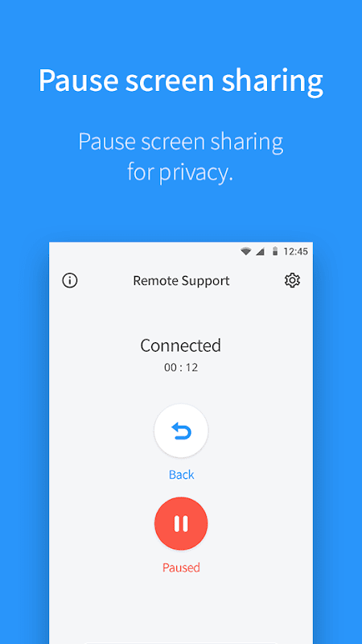Click the Connected status text
The image size is (362, 644).
point(180,345)
